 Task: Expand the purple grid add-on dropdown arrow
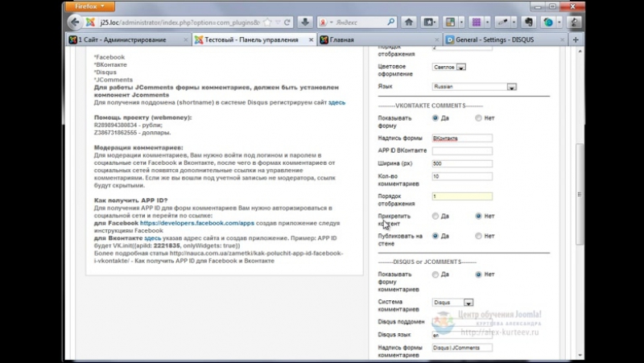[488, 23]
